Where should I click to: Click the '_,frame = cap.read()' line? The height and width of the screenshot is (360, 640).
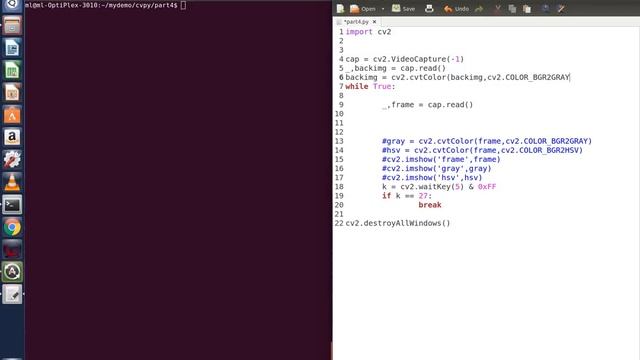pyautogui.click(x=427, y=105)
